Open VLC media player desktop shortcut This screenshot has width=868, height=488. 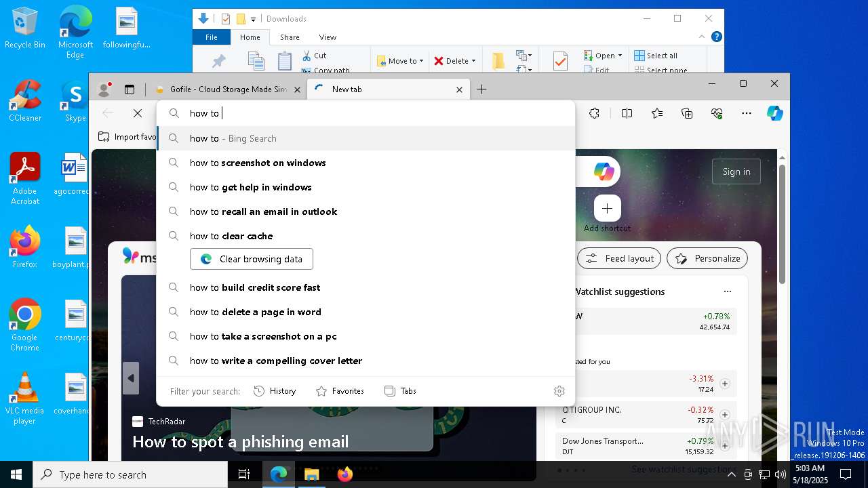click(25, 398)
